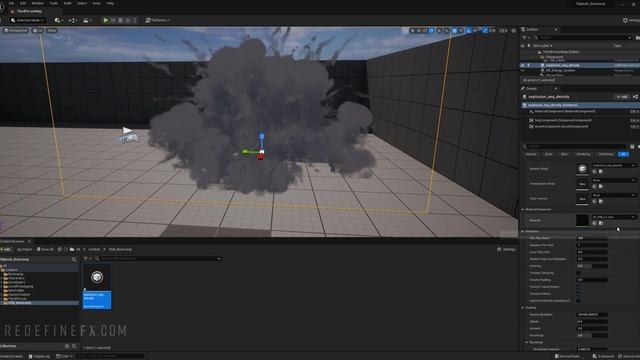Open the Selection Mode dropdown
Image resolution: width=640 pixels, height=360 pixels.
click(28, 20)
